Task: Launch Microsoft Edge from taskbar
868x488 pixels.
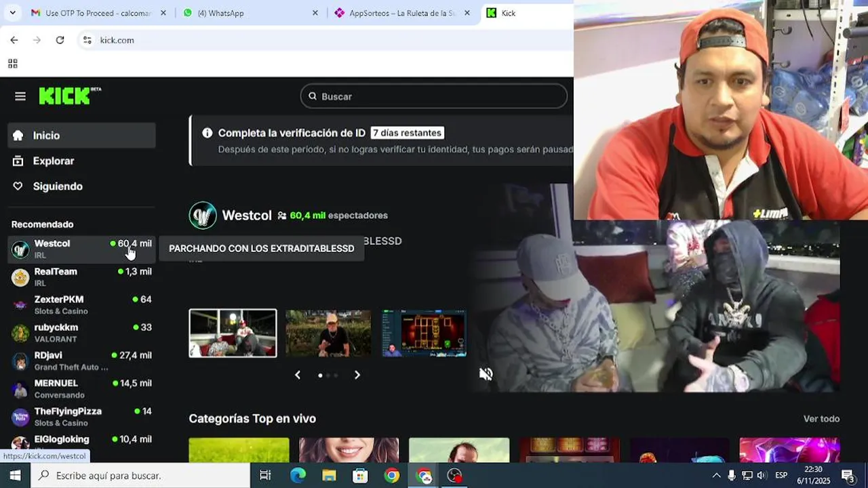Action: [x=298, y=475]
